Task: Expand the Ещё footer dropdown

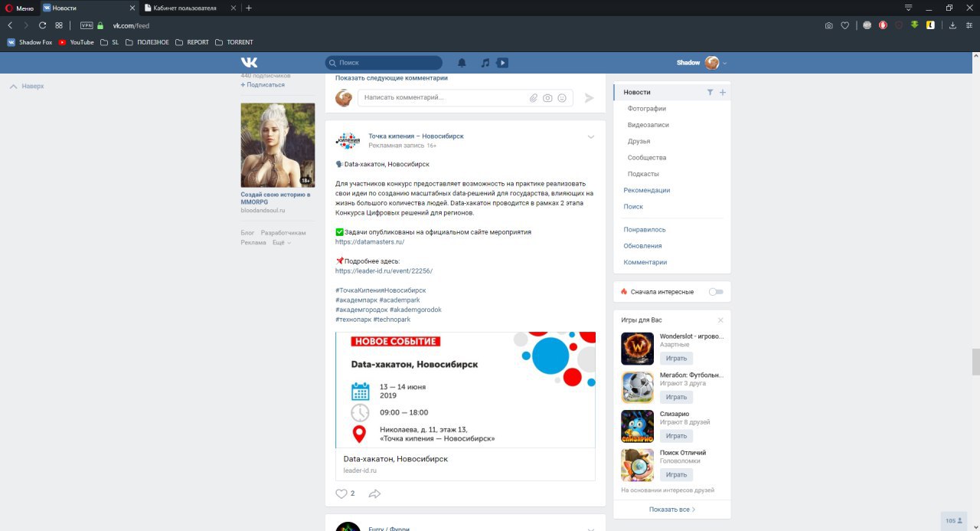Action: coord(282,243)
